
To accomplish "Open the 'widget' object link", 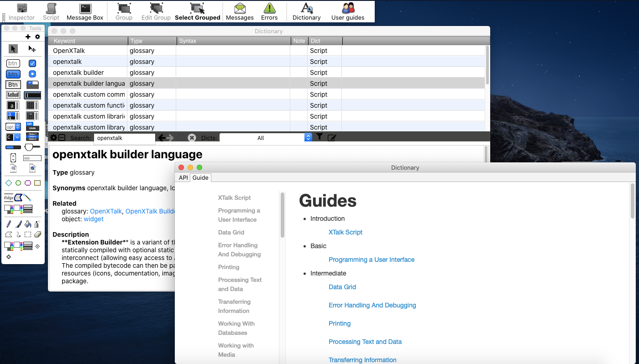I will point(94,219).
